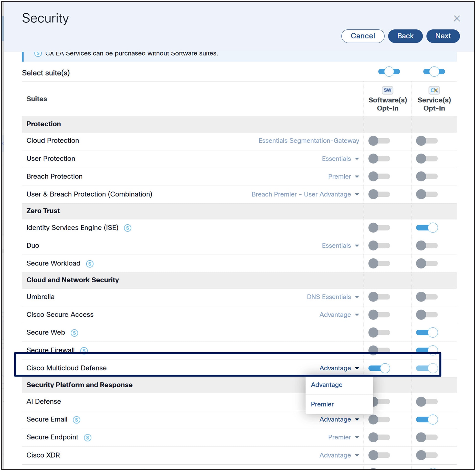Collapse the Cisco Multicloud Defense tier dropdown
This screenshot has height=471, width=476.
pyautogui.click(x=339, y=368)
